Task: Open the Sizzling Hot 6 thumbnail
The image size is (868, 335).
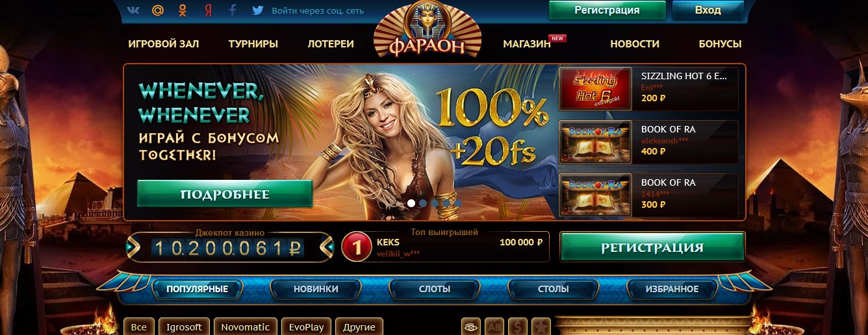Action: click(x=596, y=89)
